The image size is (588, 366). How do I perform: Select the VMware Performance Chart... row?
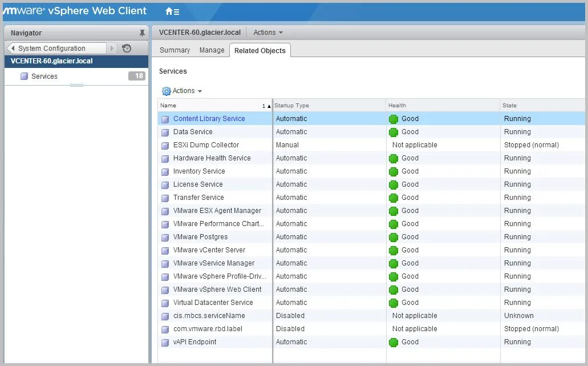[x=371, y=224]
